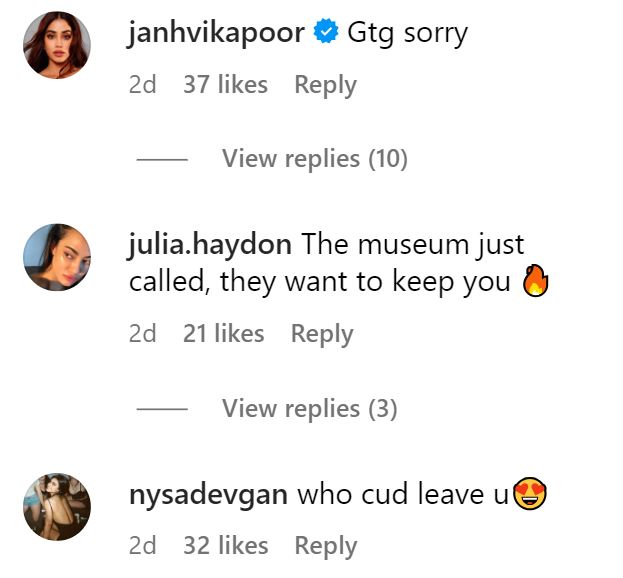Expand View replies (10)
The image size is (623, 578).
[315, 159]
